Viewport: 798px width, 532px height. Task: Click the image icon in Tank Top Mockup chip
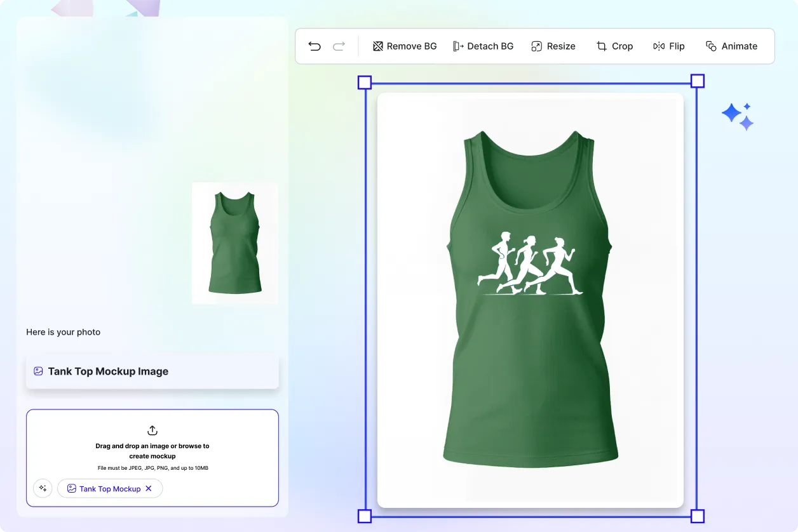pyautogui.click(x=72, y=488)
